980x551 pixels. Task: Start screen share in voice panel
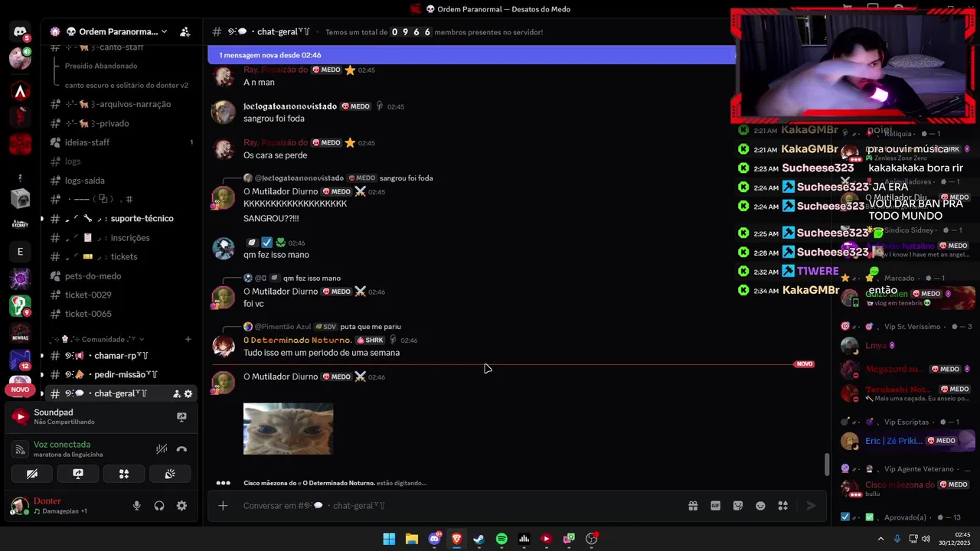pos(78,474)
